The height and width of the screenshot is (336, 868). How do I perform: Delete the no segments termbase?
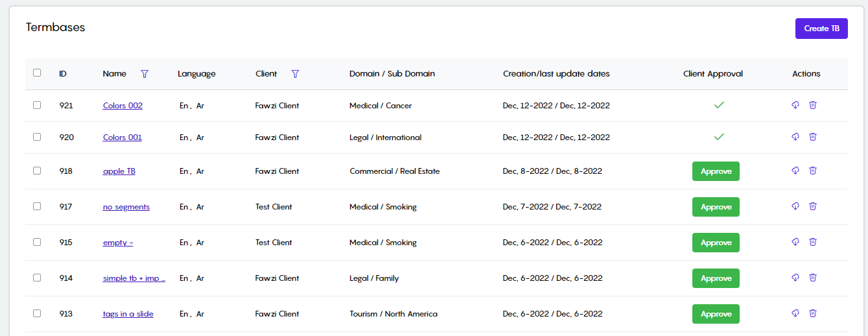pos(813,206)
